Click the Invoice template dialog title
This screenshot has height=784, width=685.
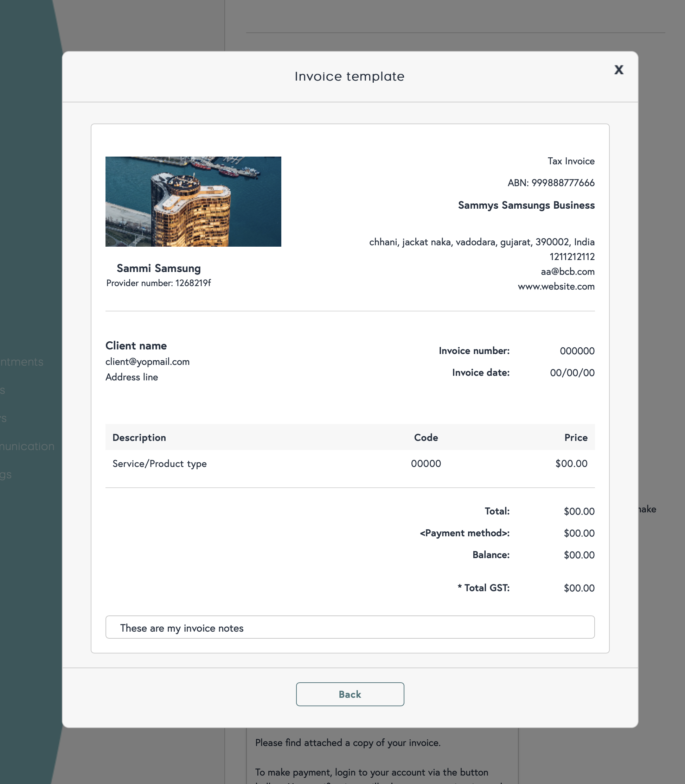pyautogui.click(x=350, y=76)
